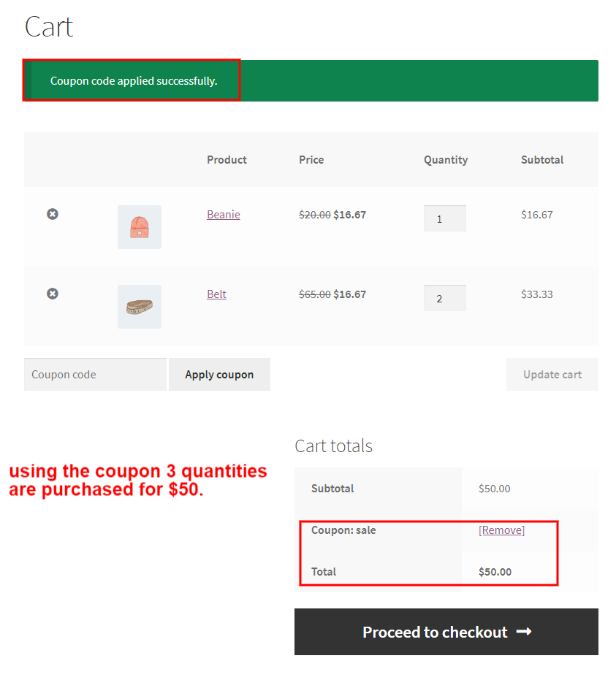Remove the Belt from the cart
The height and width of the screenshot is (680, 616).
(52, 294)
